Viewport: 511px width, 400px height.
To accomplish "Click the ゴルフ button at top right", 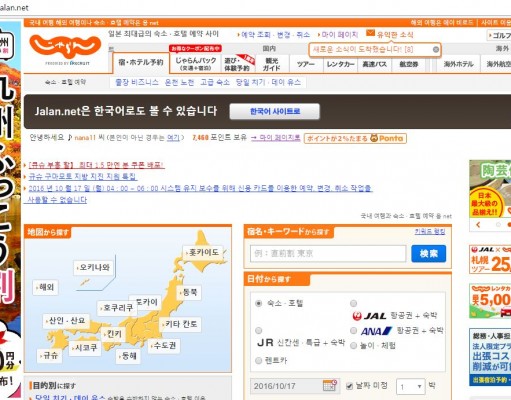I will (499, 35).
